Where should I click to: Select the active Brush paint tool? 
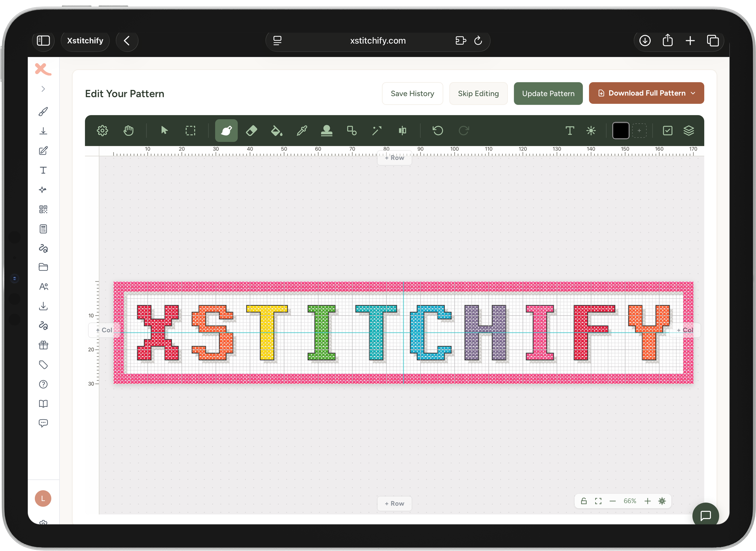[226, 130]
